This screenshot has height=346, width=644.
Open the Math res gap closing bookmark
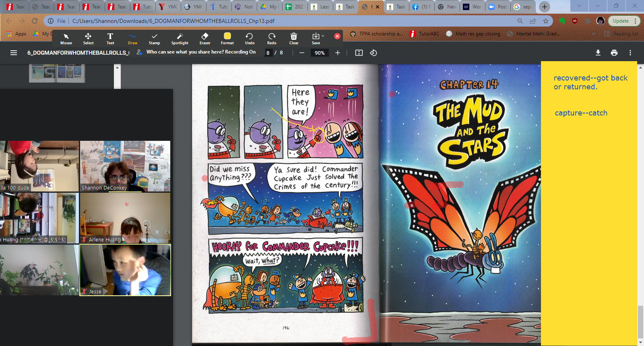click(x=473, y=34)
